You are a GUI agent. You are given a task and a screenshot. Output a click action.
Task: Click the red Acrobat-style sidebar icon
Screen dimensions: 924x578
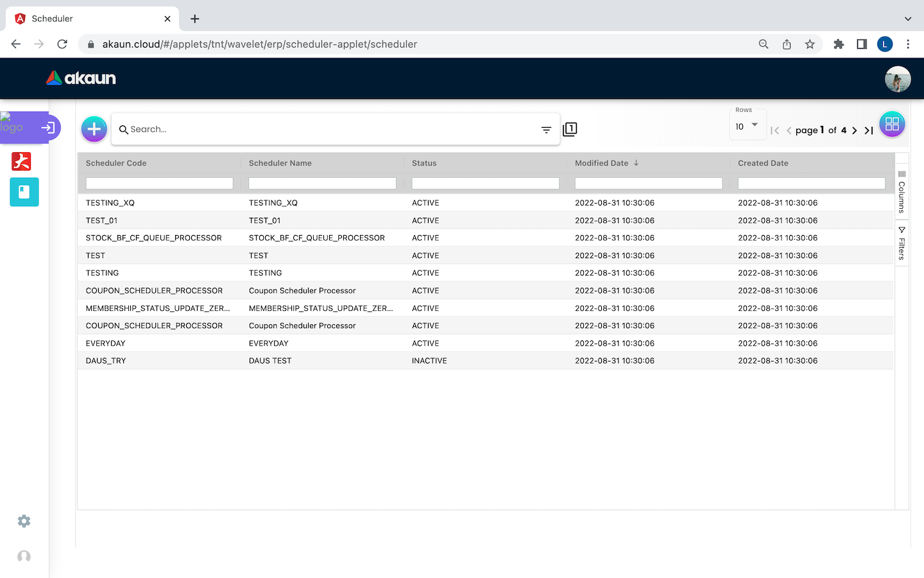(21, 161)
